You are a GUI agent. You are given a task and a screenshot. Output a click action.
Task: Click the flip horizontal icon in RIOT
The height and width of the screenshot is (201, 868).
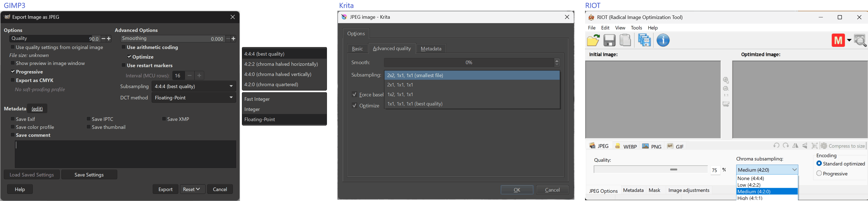[x=796, y=146]
